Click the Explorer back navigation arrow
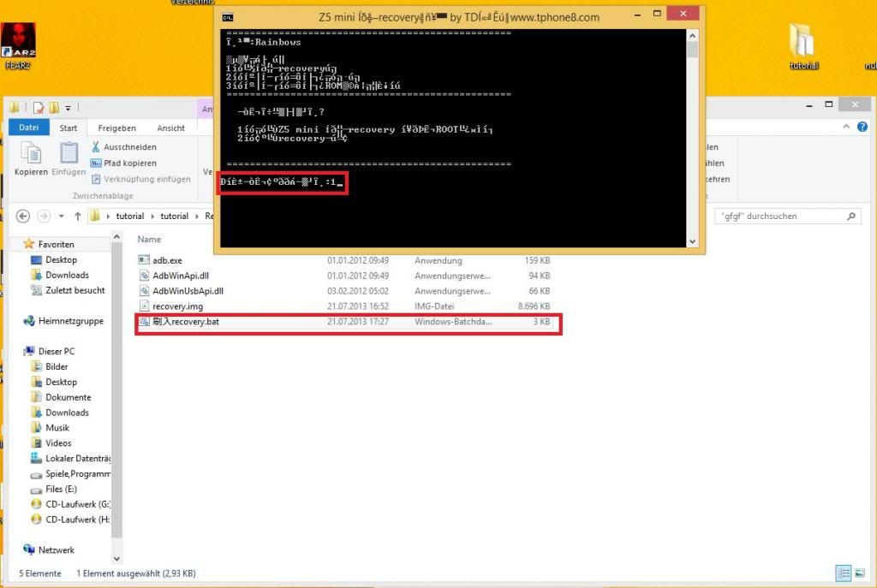This screenshot has width=877, height=588. coord(23,217)
